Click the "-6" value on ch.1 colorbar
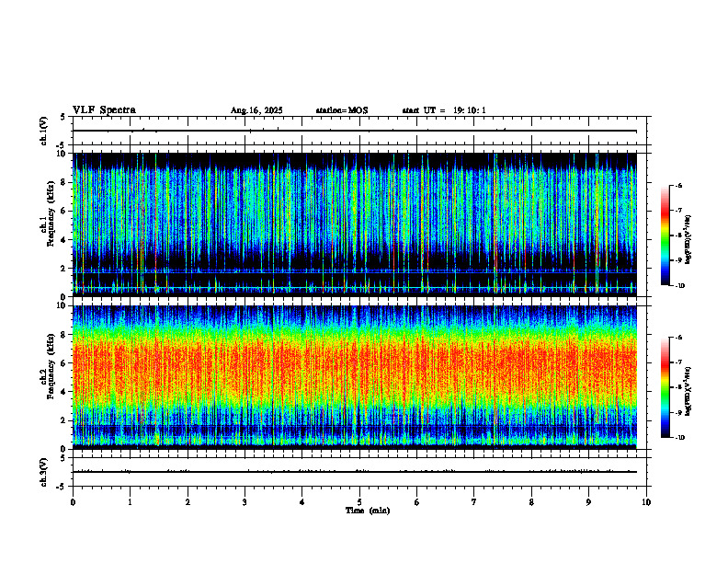Image resolution: width=728 pixels, height=563 pixels. point(678,185)
